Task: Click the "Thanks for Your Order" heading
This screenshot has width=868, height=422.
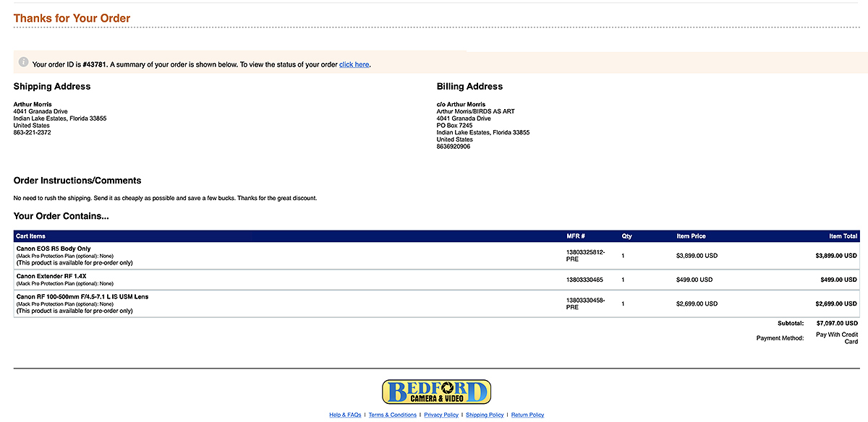Action: click(72, 18)
